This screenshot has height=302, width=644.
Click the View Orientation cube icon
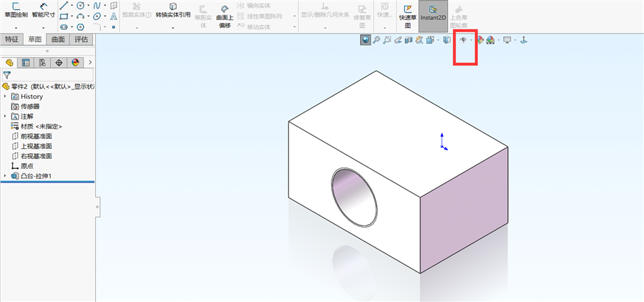(430, 40)
